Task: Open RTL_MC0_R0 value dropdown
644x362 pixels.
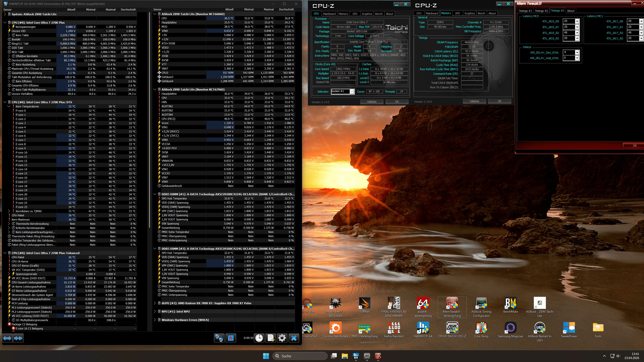Action: [577, 21]
